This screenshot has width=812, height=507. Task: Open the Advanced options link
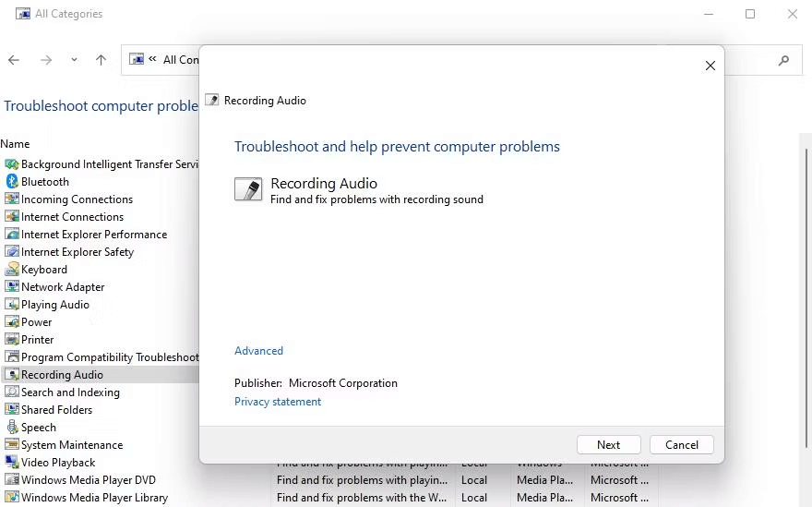tap(258, 351)
